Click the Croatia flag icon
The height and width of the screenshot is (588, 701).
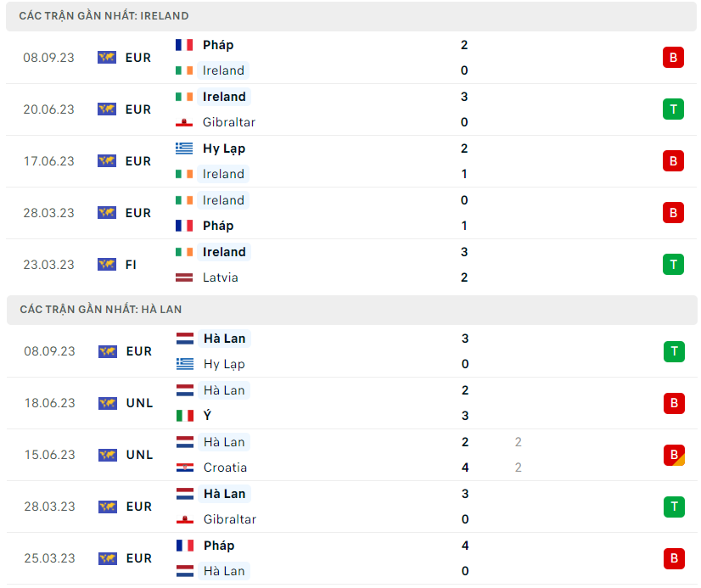pos(185,468)
